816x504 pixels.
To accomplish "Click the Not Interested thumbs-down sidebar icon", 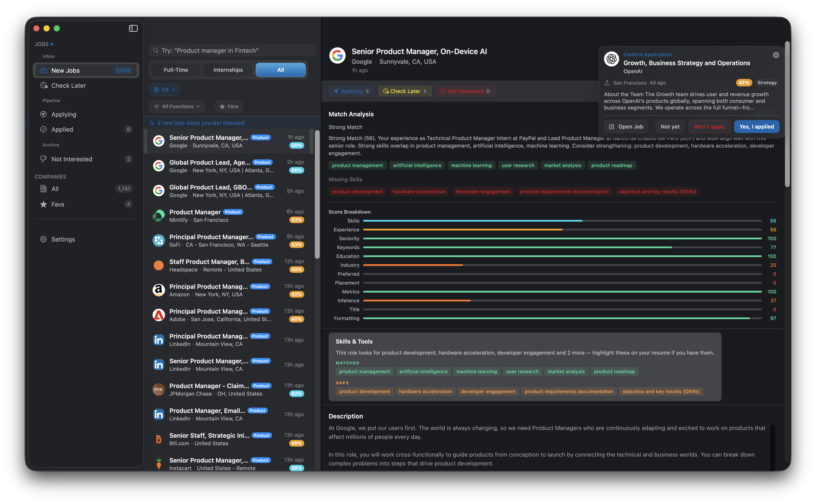I will point(43,159).
